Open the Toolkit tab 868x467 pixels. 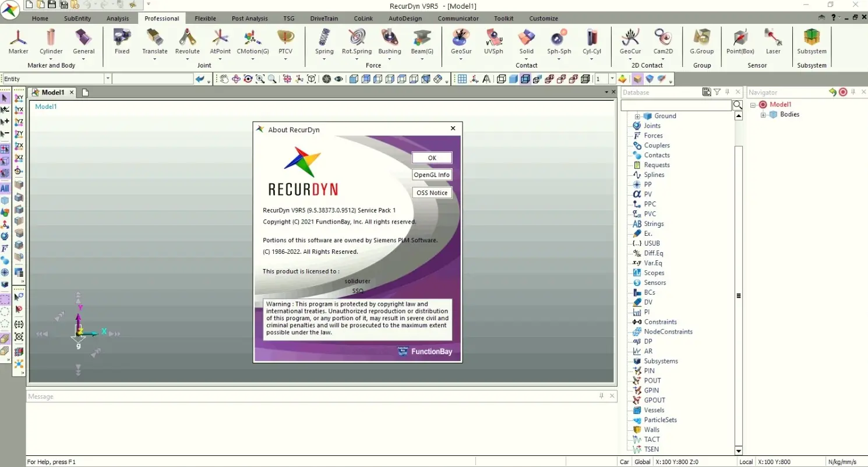point(504,18)
